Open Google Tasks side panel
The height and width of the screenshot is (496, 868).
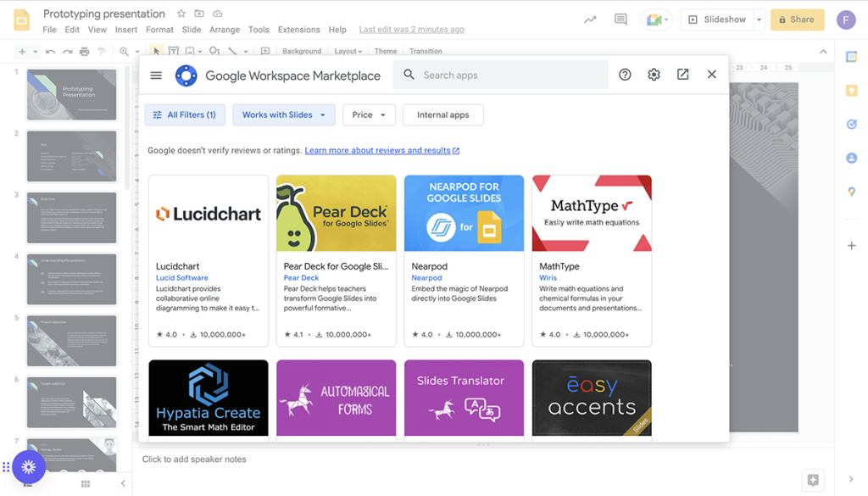pyautogui.click(x=851, y=125)
